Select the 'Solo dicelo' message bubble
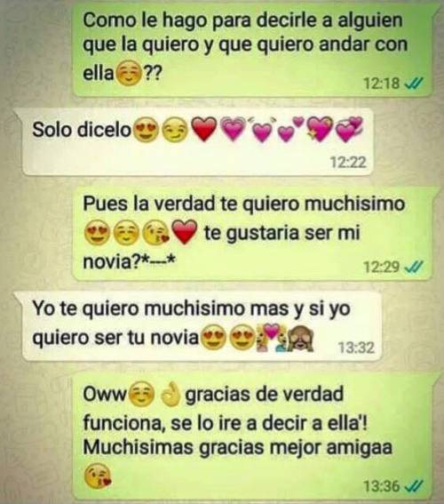This screenshot has height=504, width=444. click(x=196, y=141)
